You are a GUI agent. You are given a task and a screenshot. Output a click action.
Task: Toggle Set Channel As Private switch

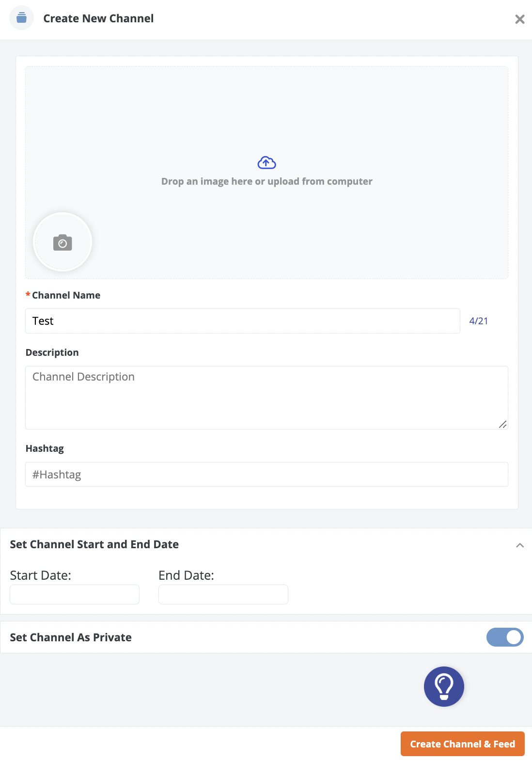pos(505,637)
